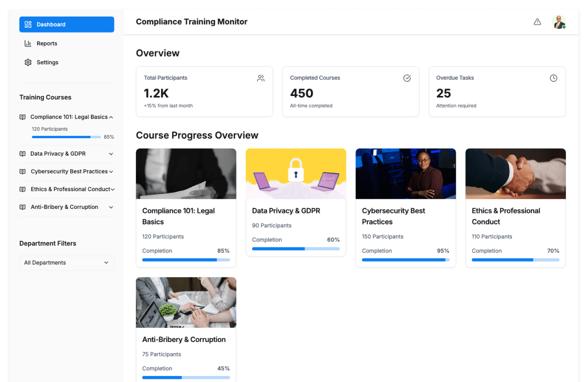This screenshot has width=588, height=382.
Task: Open the user profile avatar
Action: 559,22
